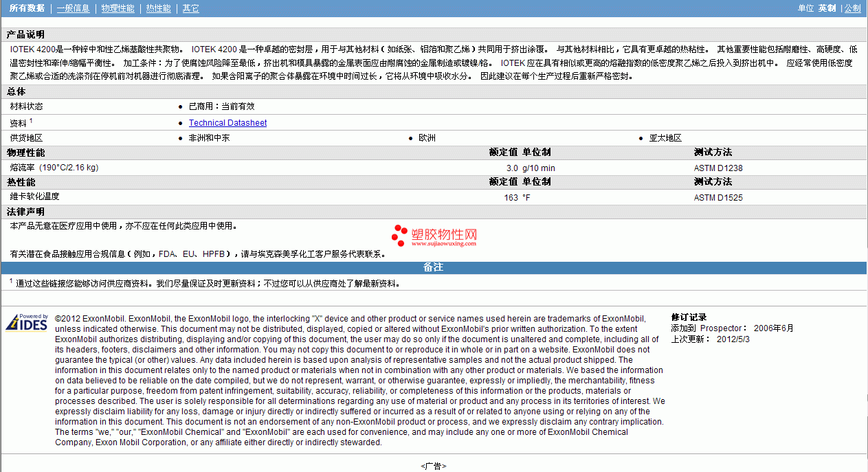Click the 添加到 Prospector 2006年6月 line

pos(733,328)
